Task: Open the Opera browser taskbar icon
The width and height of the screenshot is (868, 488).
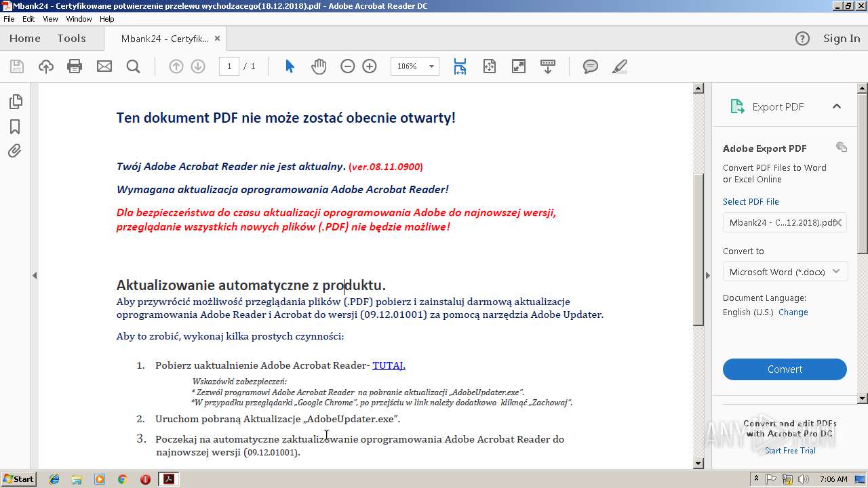Action: 145,479
